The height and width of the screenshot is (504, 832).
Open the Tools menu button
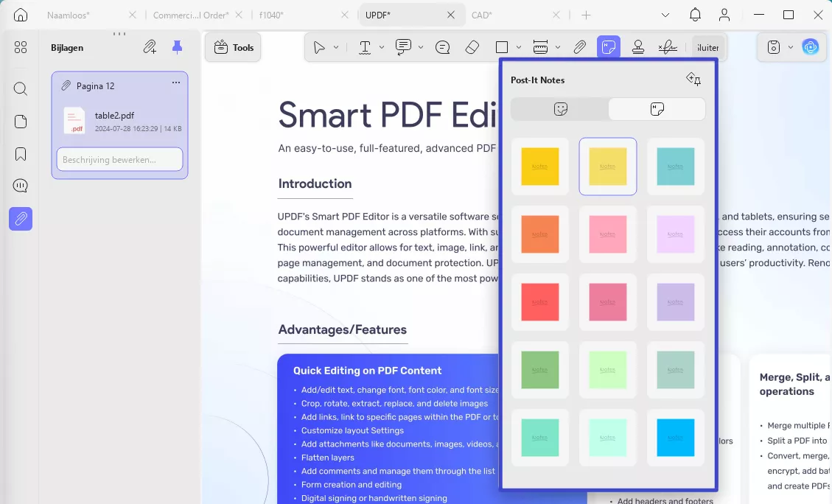click(x=234, y=48)
